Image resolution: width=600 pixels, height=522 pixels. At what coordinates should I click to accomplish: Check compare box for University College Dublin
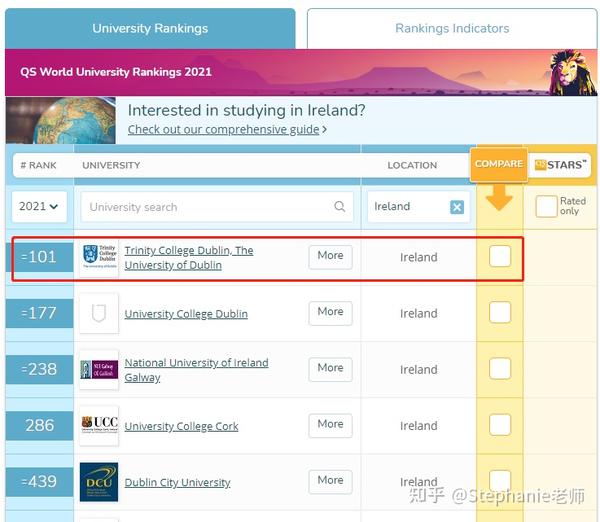[500, 312]
